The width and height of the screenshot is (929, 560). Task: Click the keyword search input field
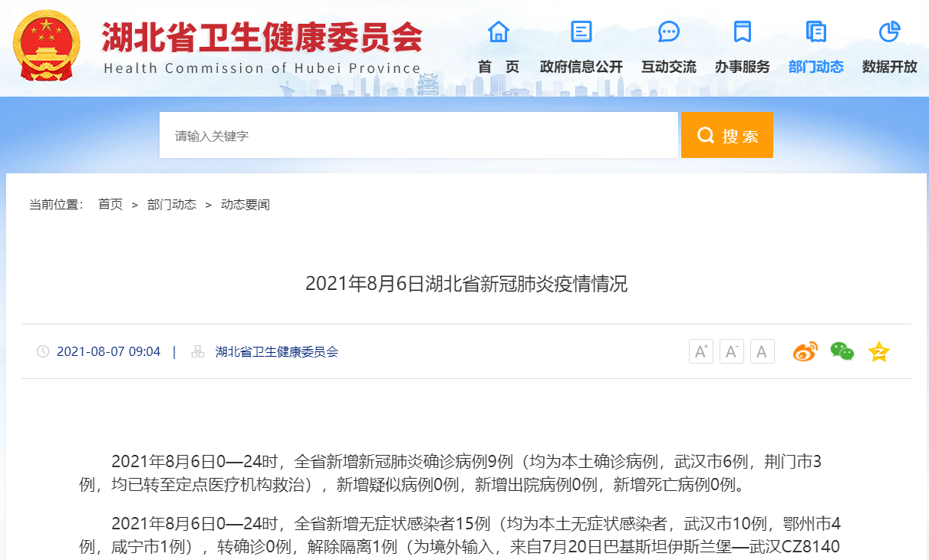tap(418, 135)
